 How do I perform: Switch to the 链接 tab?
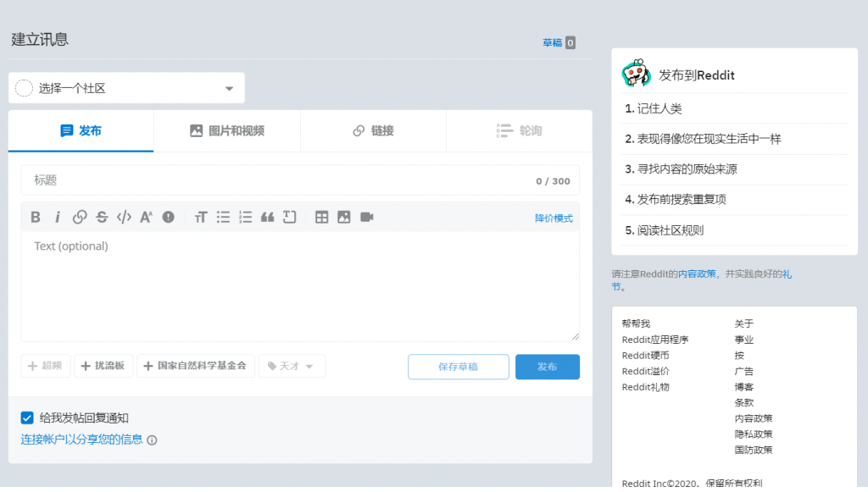[374, 131]
